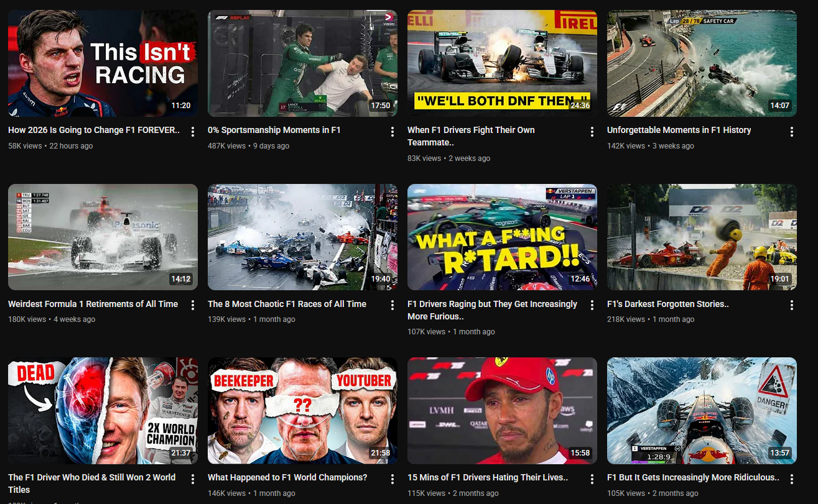
Task: Play the red-capped driver press interview thumbnail
Action: (x=502, y=411)
